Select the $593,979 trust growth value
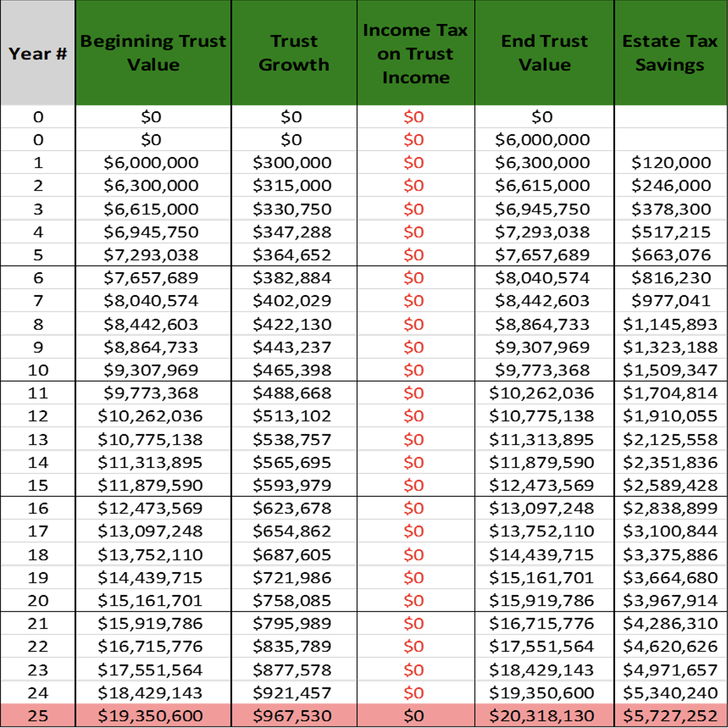Image resolution: width=728 pixels, height=728 pixels. pos(292,486)
